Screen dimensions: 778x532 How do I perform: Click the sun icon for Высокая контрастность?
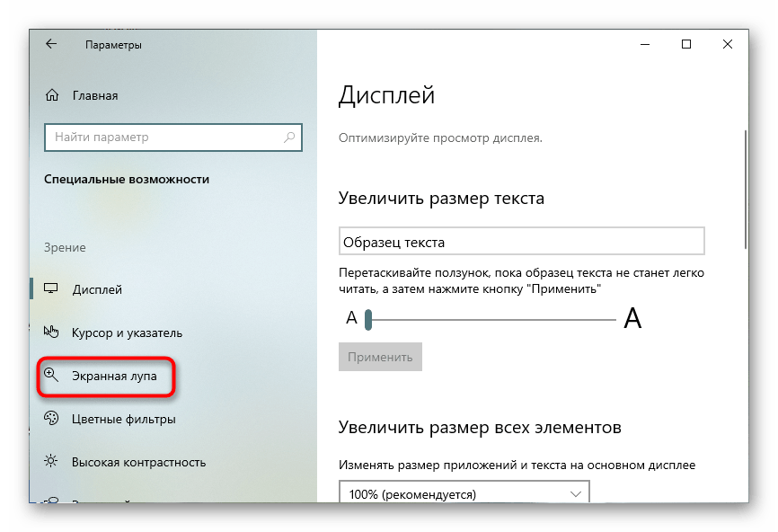51,462
